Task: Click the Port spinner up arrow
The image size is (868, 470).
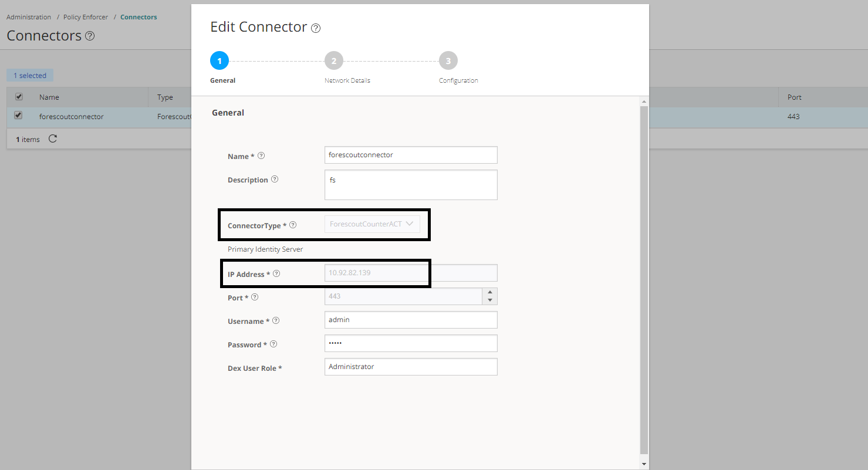Action: point(490,293)
